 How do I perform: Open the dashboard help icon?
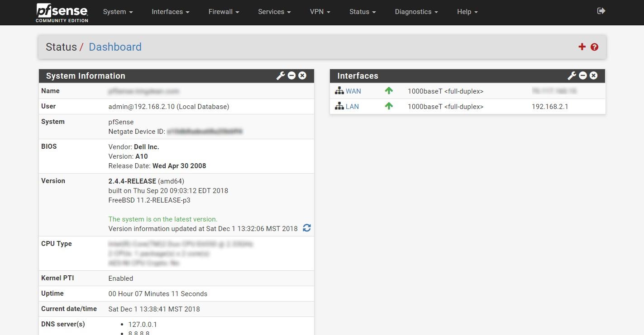point(594,47)
